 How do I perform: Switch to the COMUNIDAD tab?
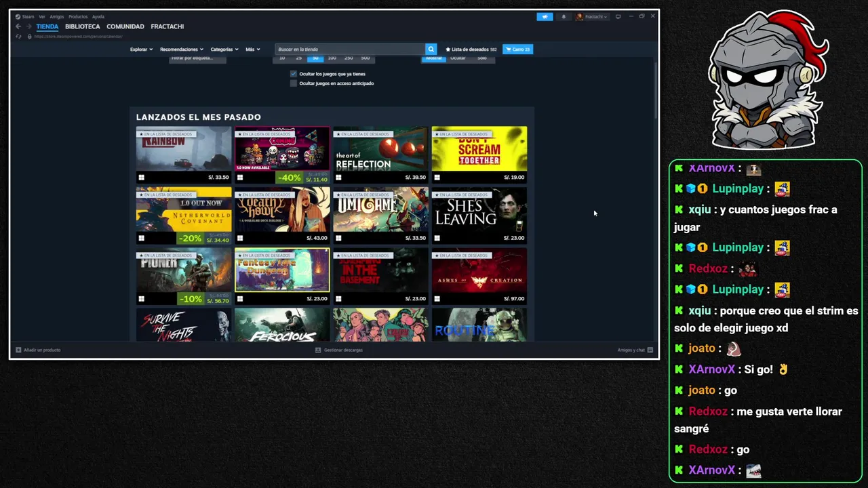125,26
